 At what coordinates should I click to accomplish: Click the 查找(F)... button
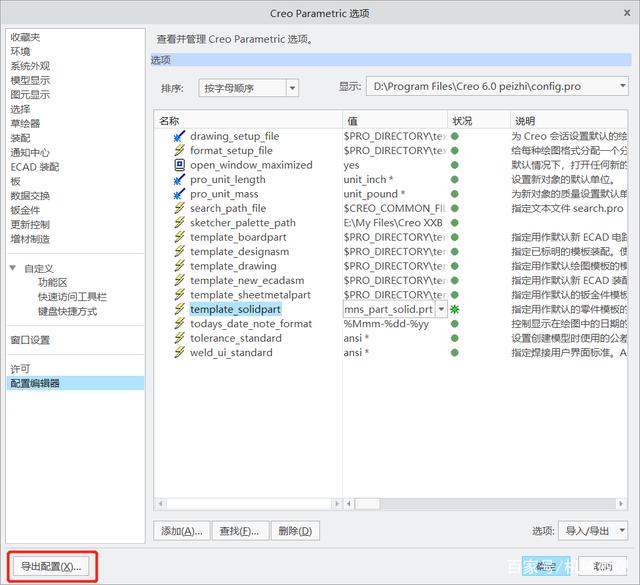pos(240,531)
